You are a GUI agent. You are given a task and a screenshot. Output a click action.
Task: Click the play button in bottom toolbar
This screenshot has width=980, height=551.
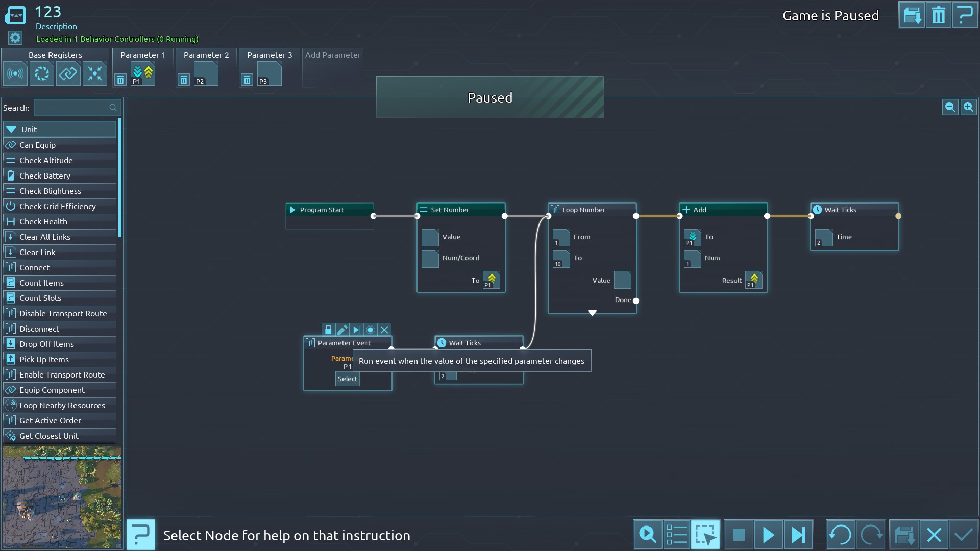click(x=768, y=535)
